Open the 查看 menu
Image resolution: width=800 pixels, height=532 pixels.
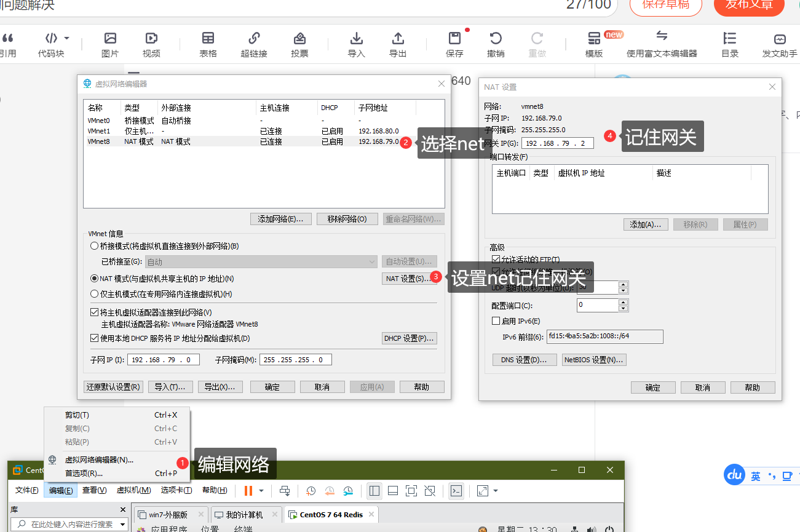click(x=94, y=490)
